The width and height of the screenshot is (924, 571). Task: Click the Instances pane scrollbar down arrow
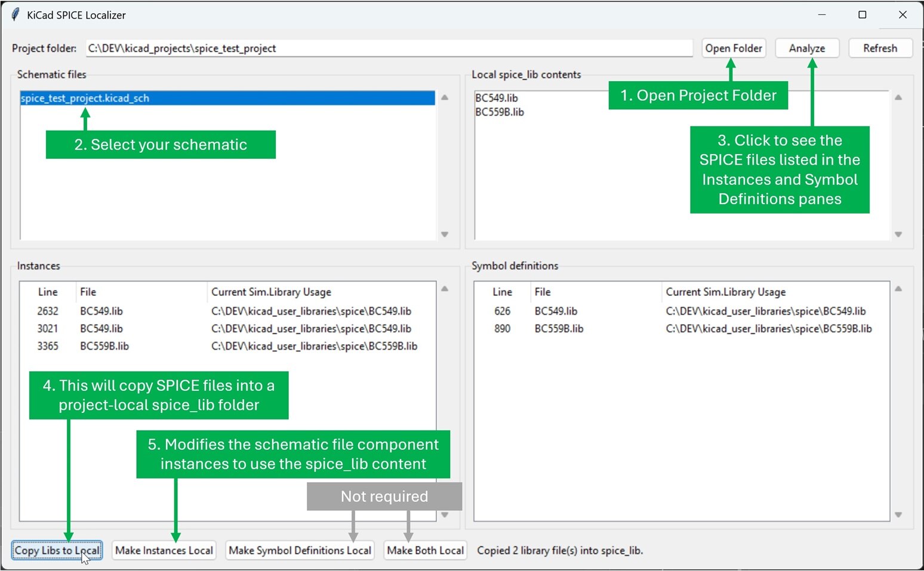(445, 515)
